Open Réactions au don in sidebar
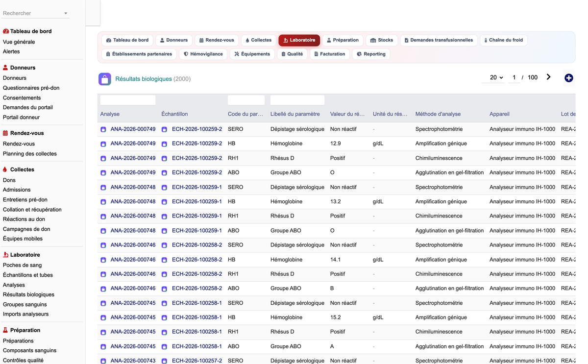The image size is (588, 364). pyautogui.click(x=24, y=219)
